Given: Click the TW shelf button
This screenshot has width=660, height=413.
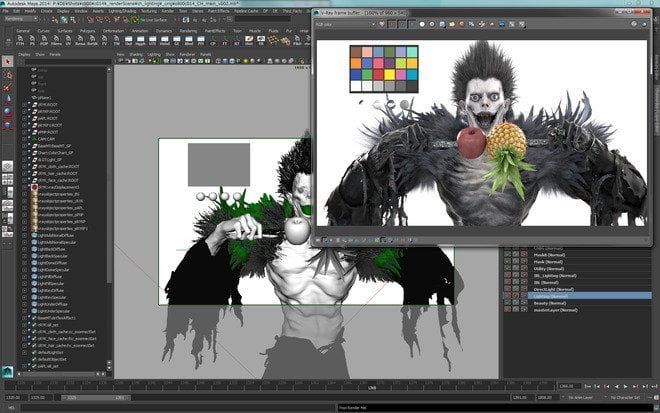Looking at the screenshot, I should pos(116,40).
